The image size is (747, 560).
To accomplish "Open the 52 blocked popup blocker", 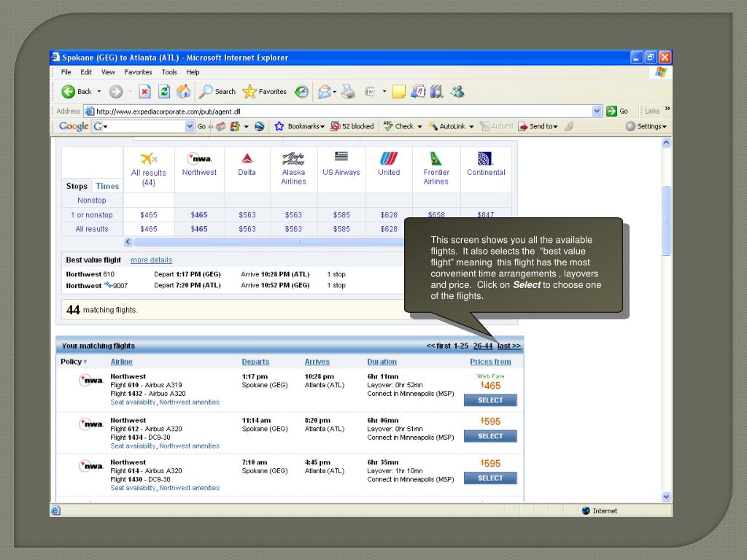I will (x=352, y=126).
